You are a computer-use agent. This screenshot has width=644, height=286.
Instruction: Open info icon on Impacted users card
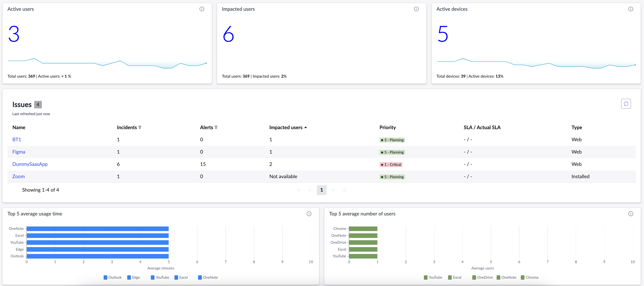tap(416, 9)
